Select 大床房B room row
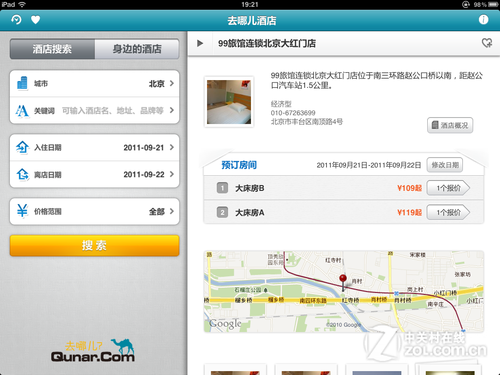Image resolution: width=500 pixels, height=375 pixels. tap(344, 188)
